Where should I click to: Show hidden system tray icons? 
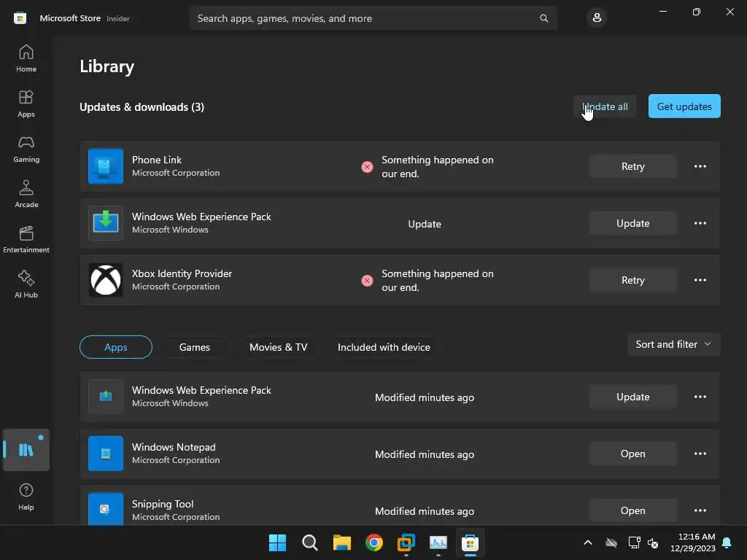588,542
